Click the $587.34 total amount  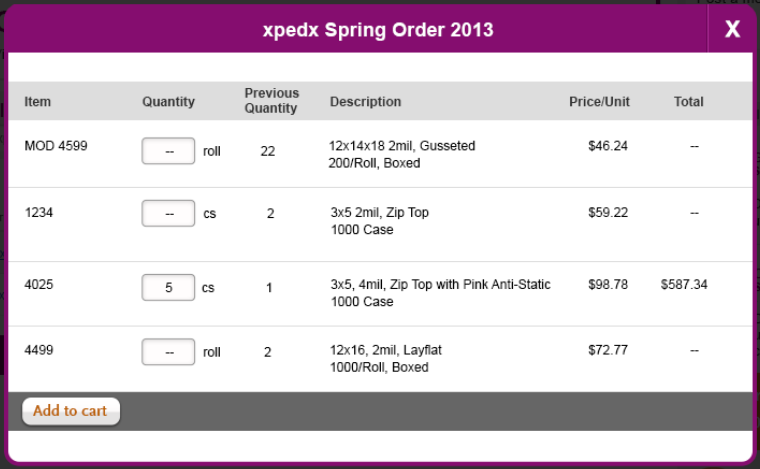click(684, 284)
